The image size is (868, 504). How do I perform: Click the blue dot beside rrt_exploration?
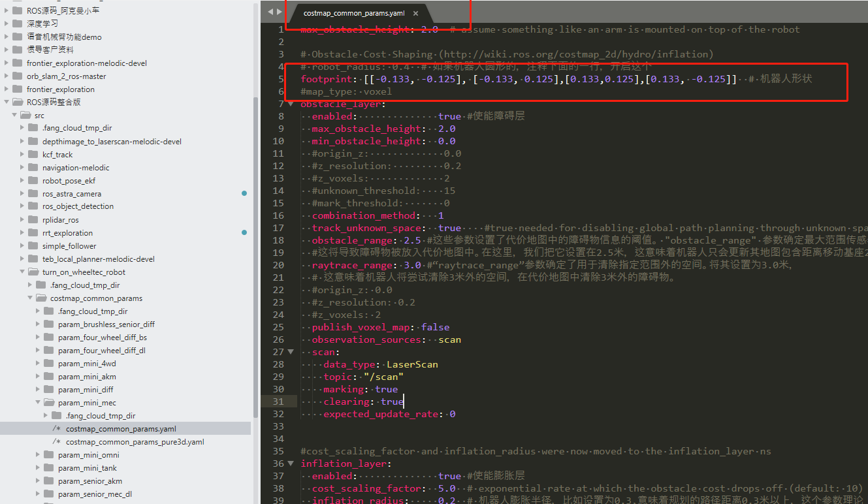(244, 233)
